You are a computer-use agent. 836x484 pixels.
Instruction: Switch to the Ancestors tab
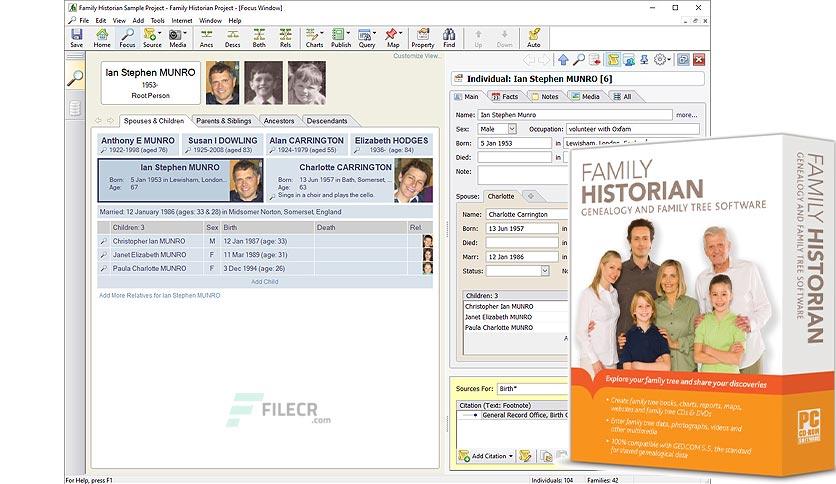(x=279, y=121)
